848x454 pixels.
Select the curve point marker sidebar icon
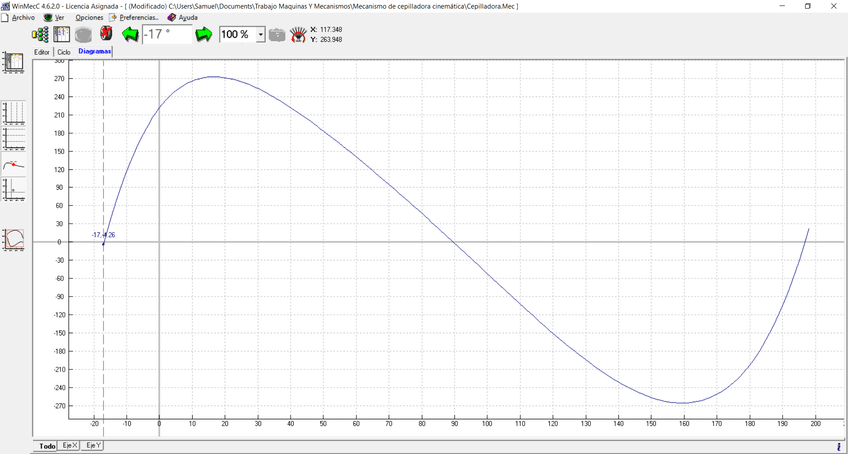14,164
